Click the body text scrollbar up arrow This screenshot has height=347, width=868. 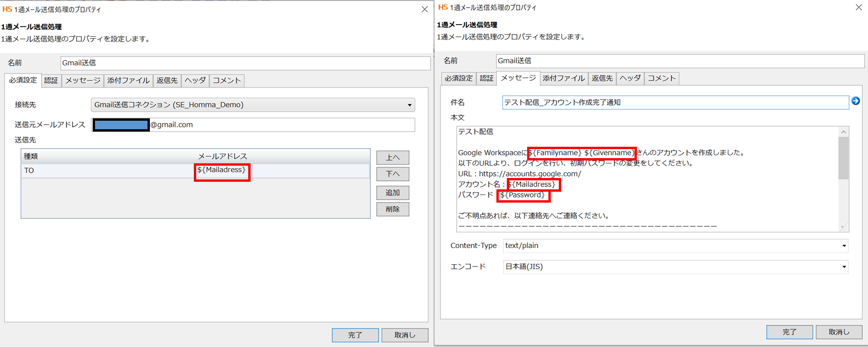pos(844,132)
